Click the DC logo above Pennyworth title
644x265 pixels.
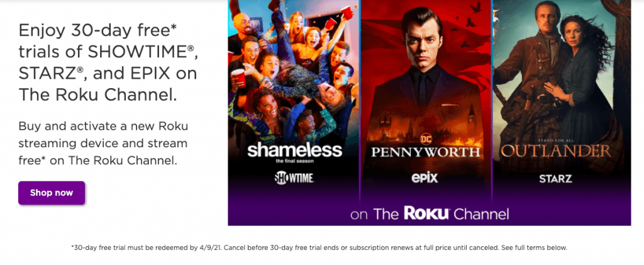(425, 140)
